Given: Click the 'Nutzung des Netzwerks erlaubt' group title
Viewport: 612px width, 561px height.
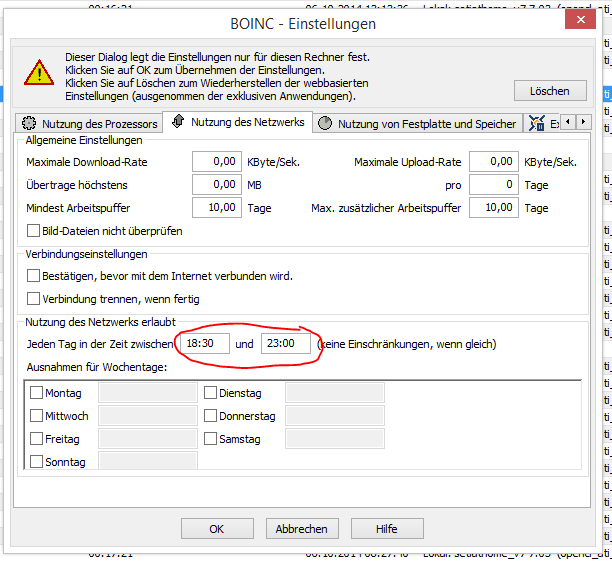Looking at the screenshot, I should tap(101, 322).
